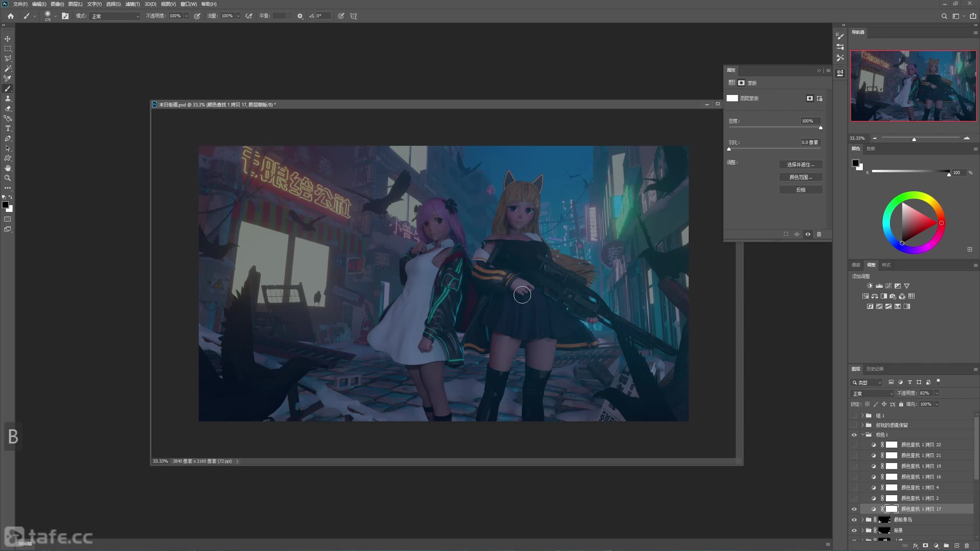
Task: Select the Clone Stamp tool
Action: pos(8,98)
